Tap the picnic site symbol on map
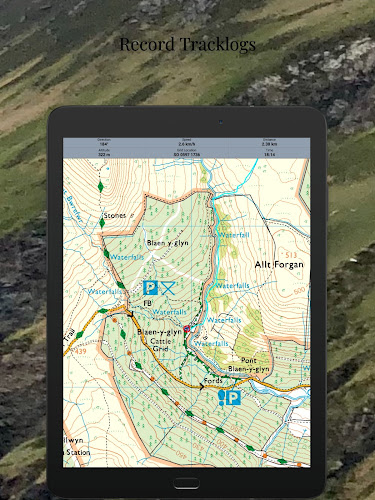The width and height of the screenshot is (375, 500). [168, 288]
